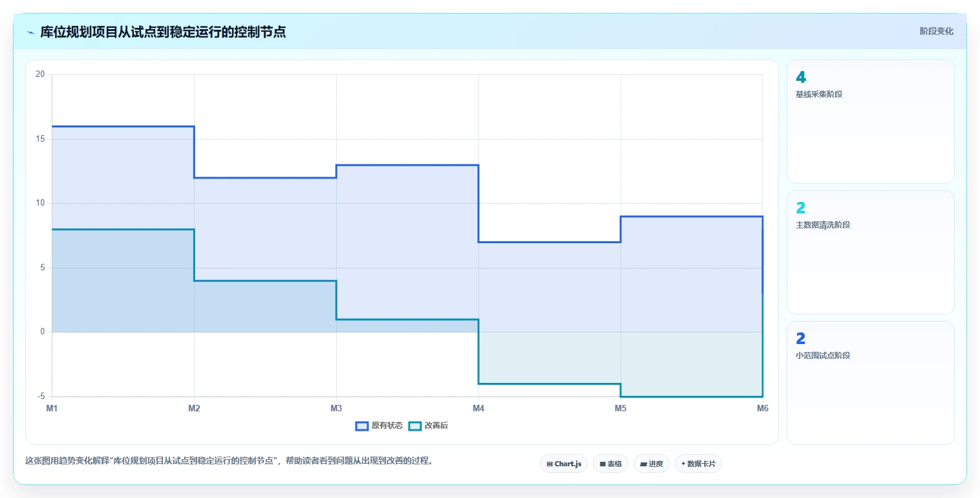The width and height of the screenshot is (980, 498).
Task: Click the 阶段变化 label in header
Action: click(936, 31)
